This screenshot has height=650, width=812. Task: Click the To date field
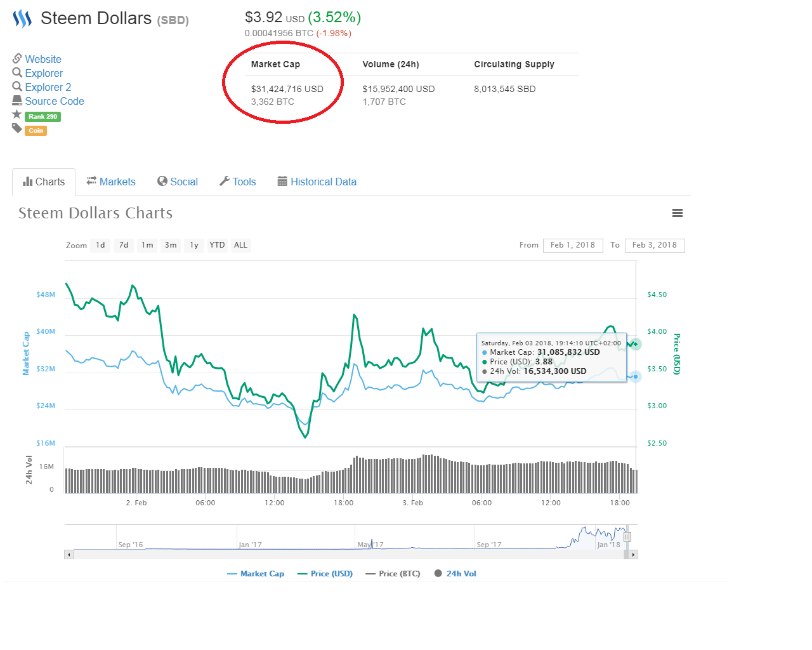pyautogui.click(x=655, y=245)
